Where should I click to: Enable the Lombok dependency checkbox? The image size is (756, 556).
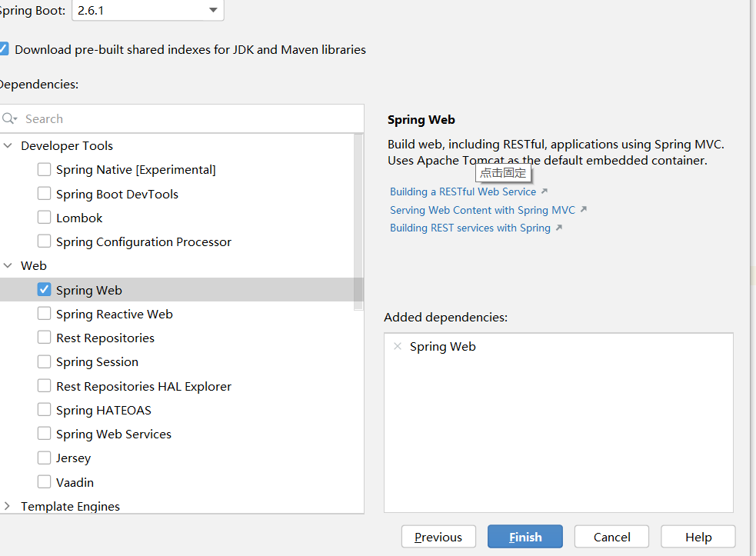(x=45, y=218)
